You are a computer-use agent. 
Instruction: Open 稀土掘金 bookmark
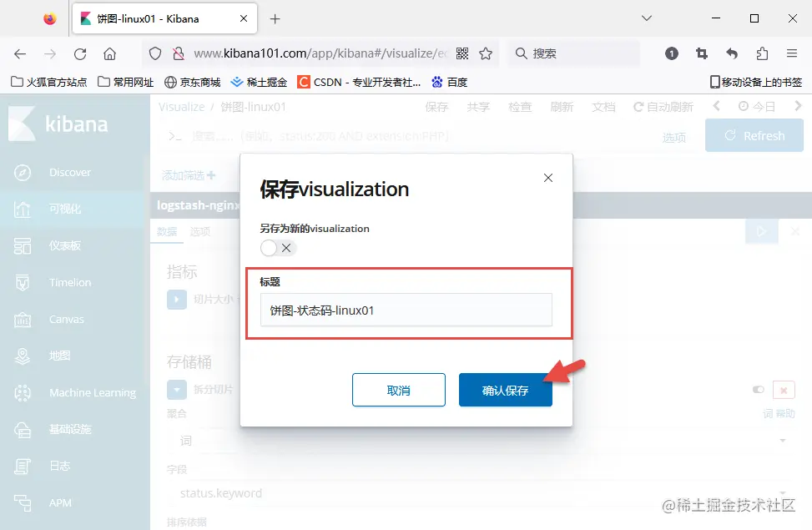(259, 82)
